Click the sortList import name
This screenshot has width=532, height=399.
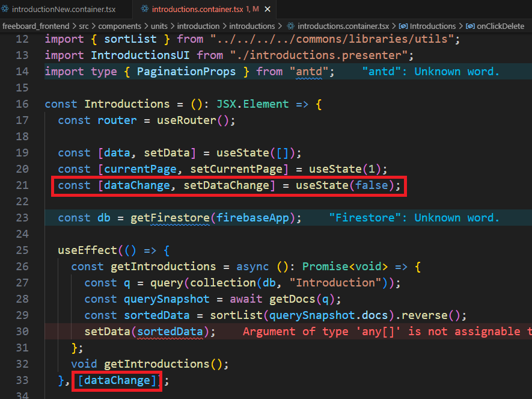(130, 39)
